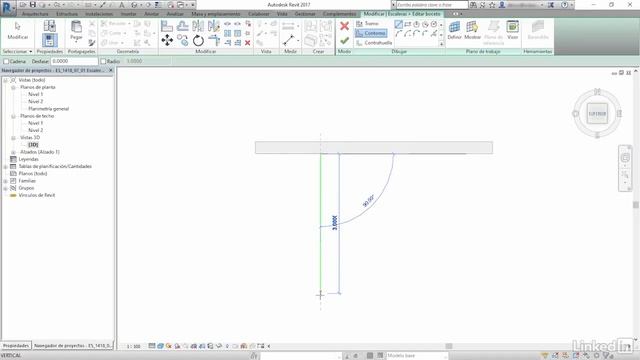640x360 pixels.
Task: Enable the Radio checkbox
Action: [103, 61]
